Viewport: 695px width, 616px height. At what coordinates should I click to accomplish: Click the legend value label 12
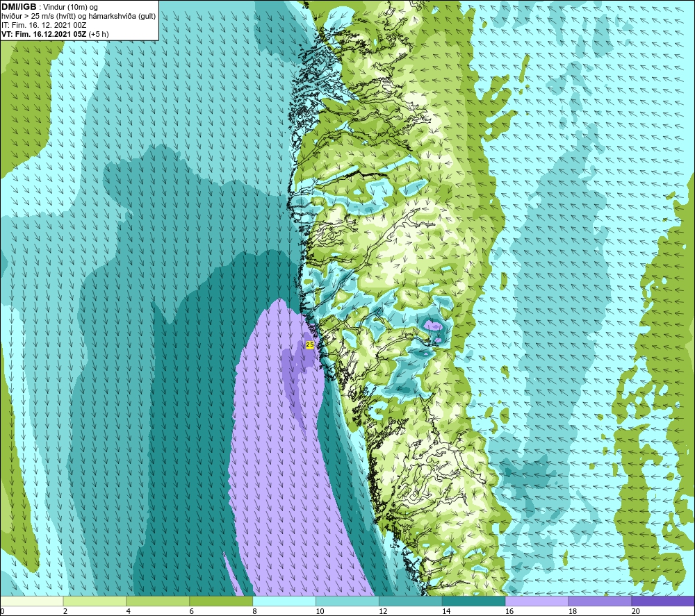383,612
